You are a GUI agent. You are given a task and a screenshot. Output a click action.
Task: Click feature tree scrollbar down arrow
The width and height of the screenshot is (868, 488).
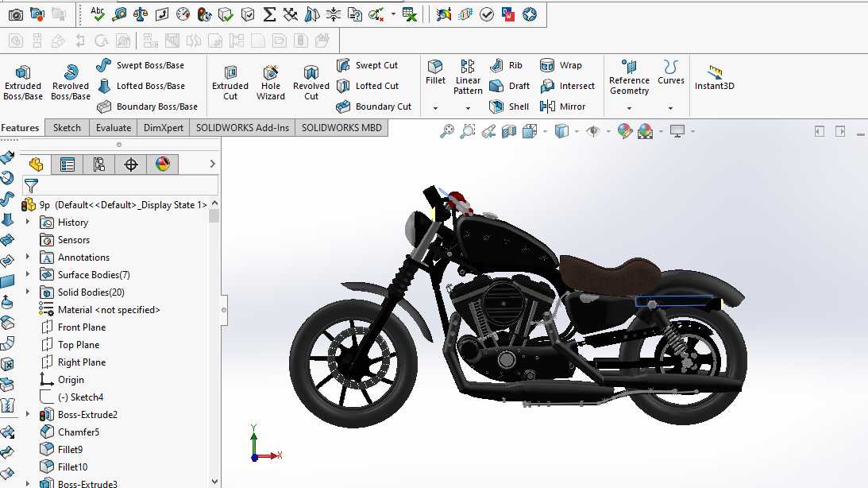coord(214,482)
